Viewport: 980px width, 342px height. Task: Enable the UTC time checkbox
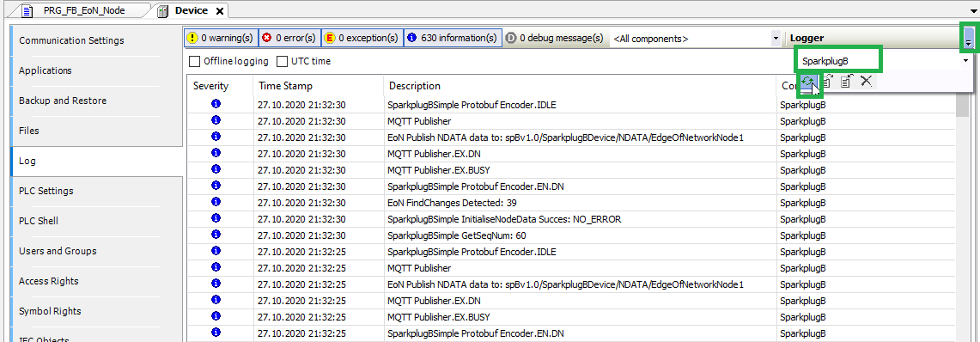pos(304,61)
